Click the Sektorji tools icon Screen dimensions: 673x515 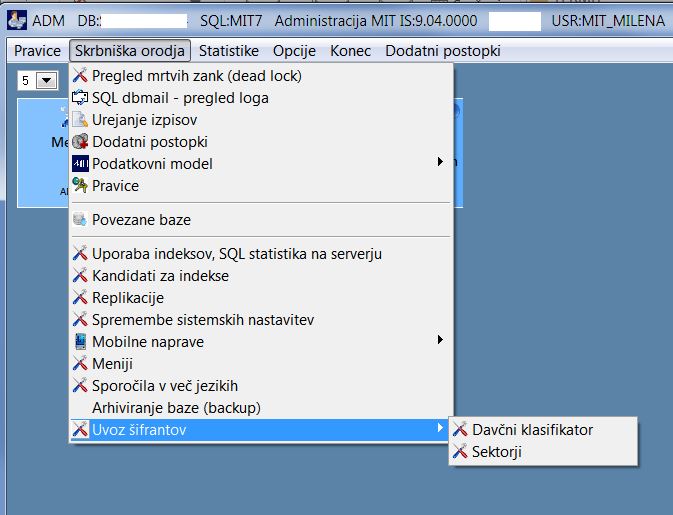click(x=460, y=451)
